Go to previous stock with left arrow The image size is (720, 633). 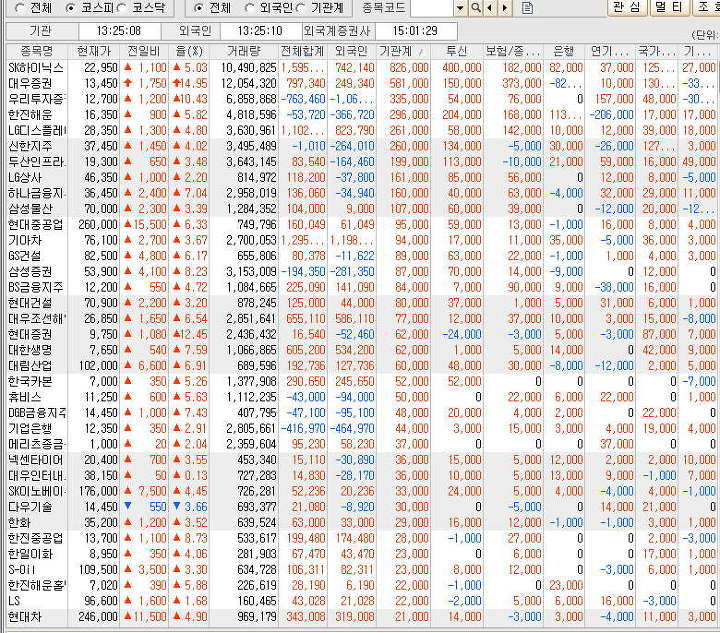point(490,8)
